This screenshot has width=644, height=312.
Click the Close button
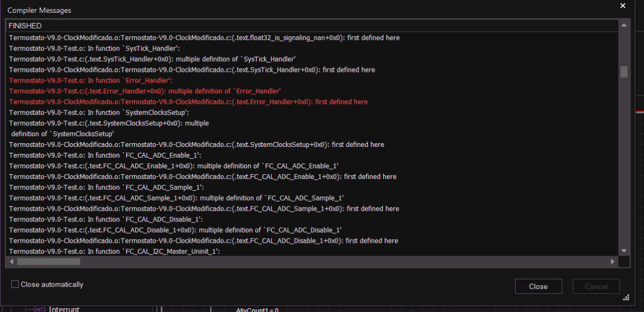pyautogui.click(x=538, y=286)
